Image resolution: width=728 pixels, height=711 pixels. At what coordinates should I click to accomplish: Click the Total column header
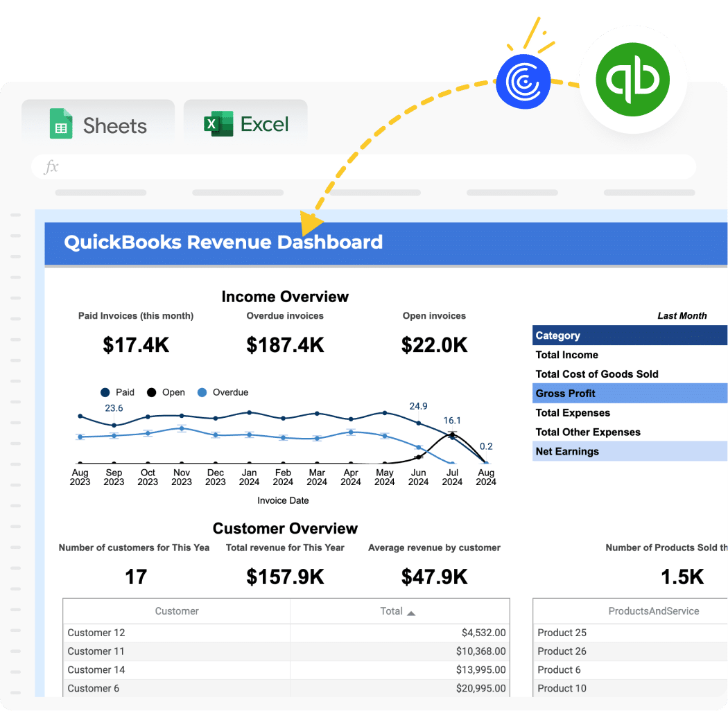(400, 611)
